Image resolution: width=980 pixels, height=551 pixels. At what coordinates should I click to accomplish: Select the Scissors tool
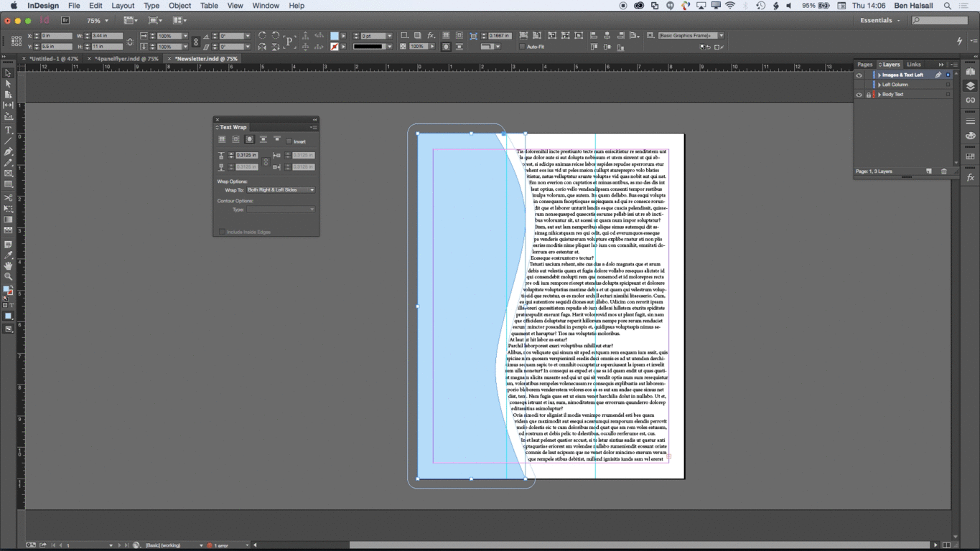pos(9,197)
